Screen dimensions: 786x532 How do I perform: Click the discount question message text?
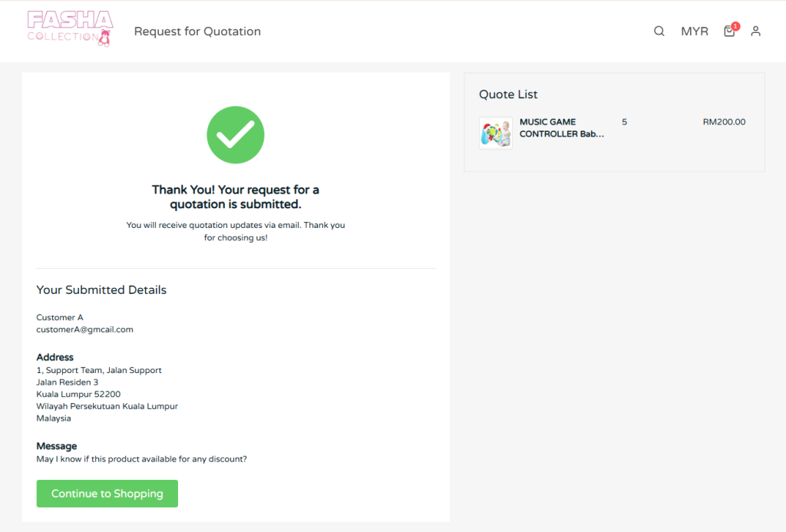(x=141, y=459)
